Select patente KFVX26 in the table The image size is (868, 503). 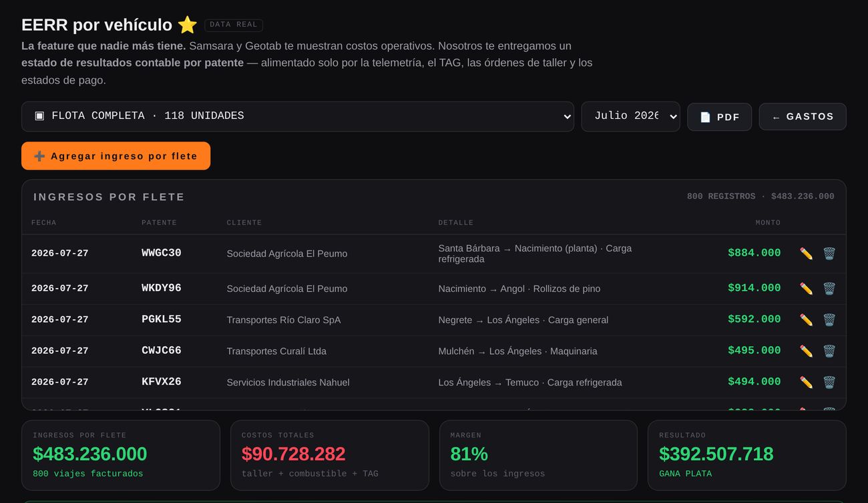tap(162, 382)
